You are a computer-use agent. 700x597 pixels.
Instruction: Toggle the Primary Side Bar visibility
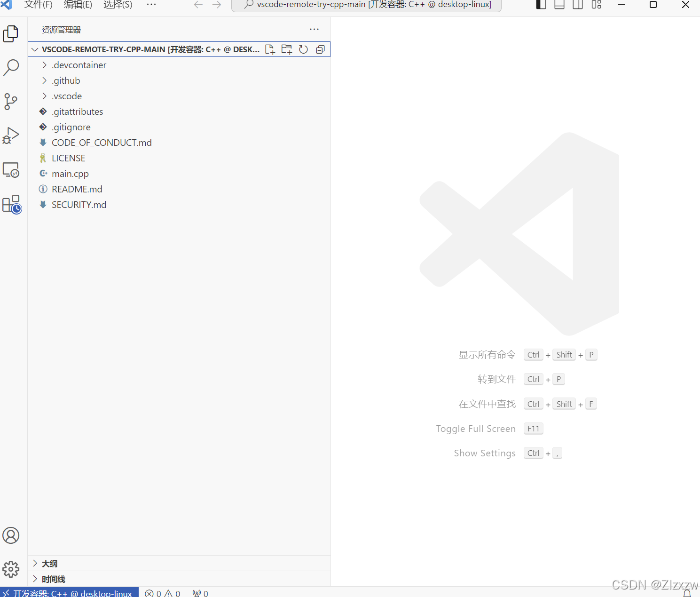[x=540, y=5]
